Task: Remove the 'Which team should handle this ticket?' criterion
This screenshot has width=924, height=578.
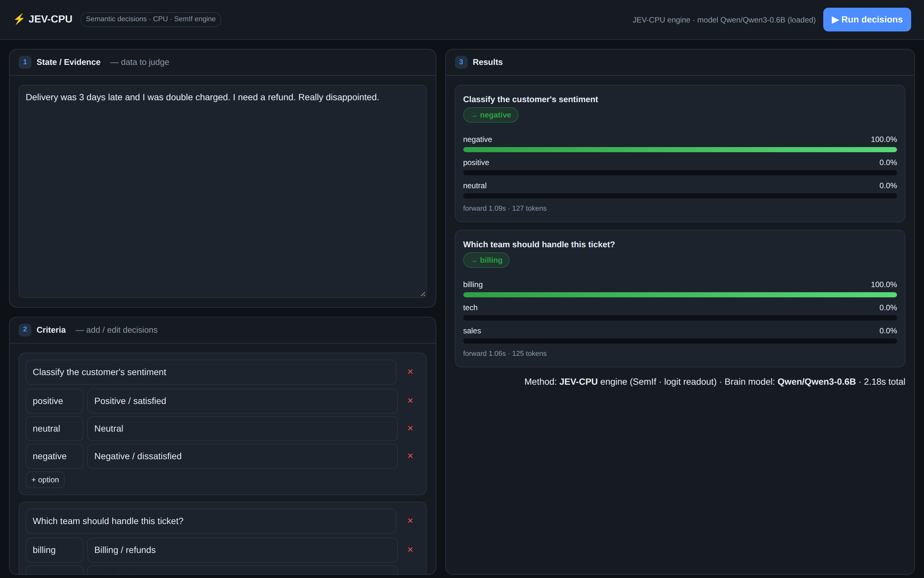Action: [410, 521]
